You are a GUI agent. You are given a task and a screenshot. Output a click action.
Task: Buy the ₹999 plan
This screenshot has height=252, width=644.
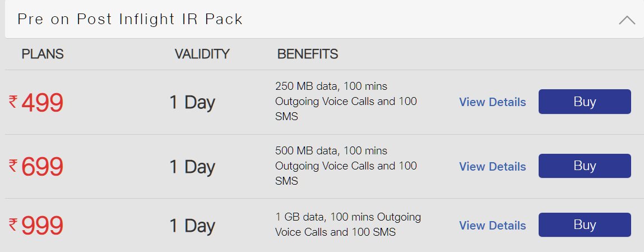(x=585, y=225)
